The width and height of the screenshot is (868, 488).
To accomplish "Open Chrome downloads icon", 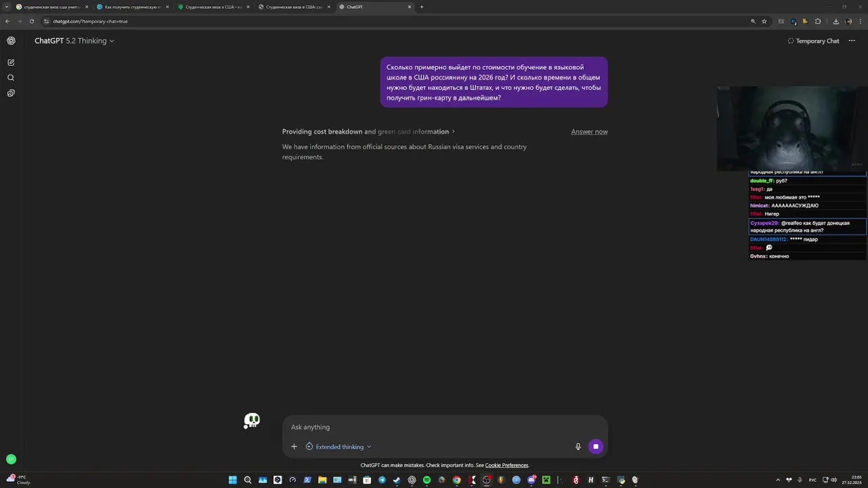I will [x=836, y=21].
